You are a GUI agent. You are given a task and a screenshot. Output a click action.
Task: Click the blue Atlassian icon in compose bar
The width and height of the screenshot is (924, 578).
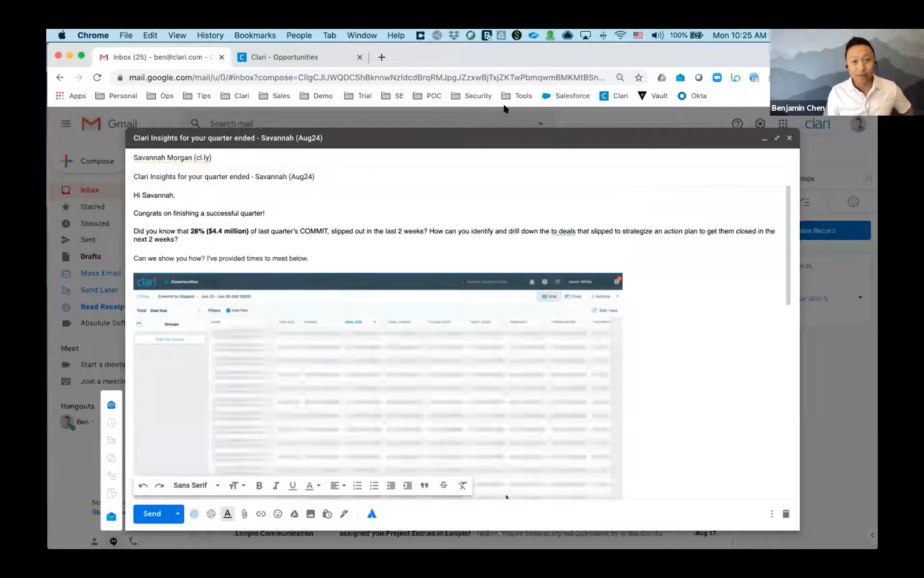click(x=372, y=514)
